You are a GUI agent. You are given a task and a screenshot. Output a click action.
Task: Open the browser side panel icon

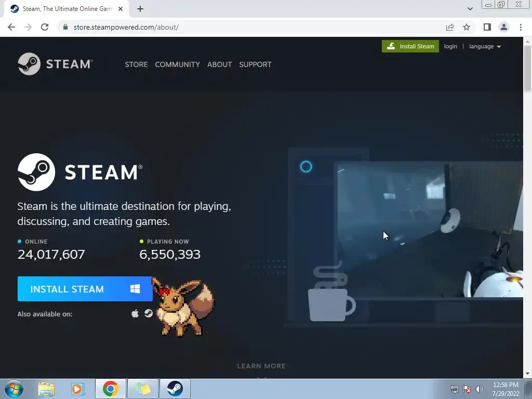click(487, 27)
